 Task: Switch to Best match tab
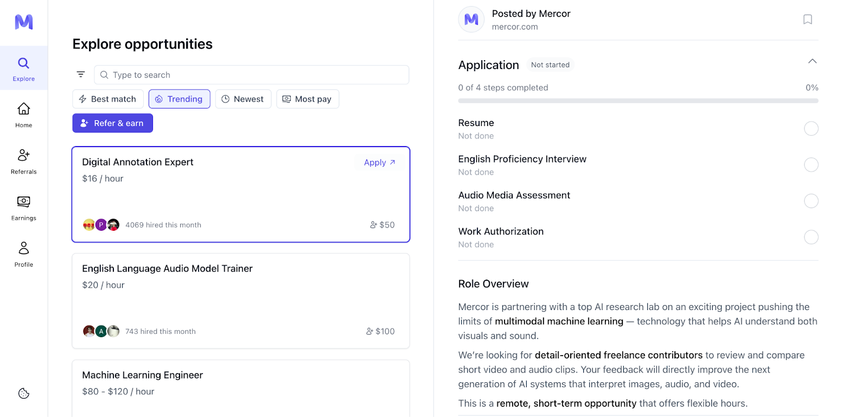coord(108,99)
